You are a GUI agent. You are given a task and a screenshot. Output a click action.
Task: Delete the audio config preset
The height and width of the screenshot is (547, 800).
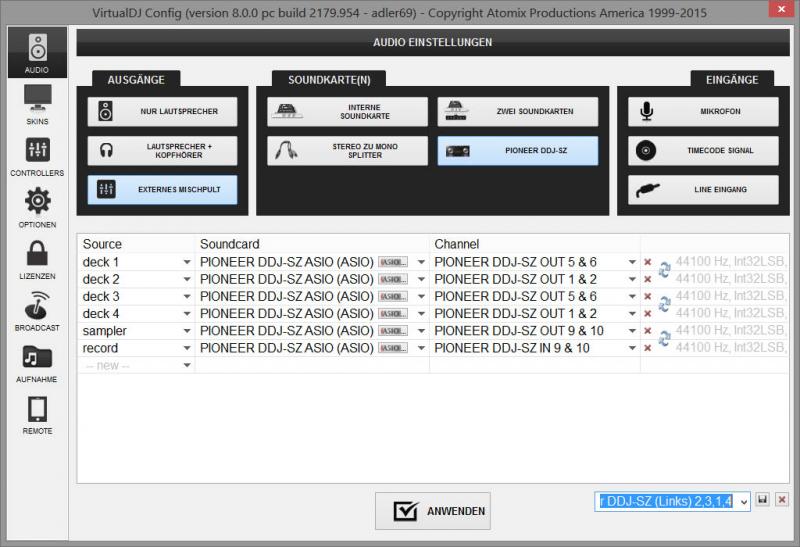point(782,500)
